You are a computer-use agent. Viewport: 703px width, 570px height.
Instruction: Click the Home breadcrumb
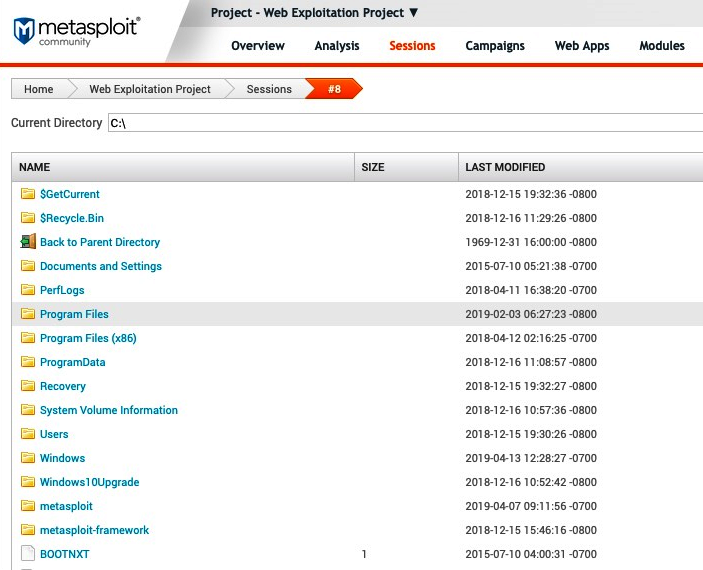click(39, 89)
